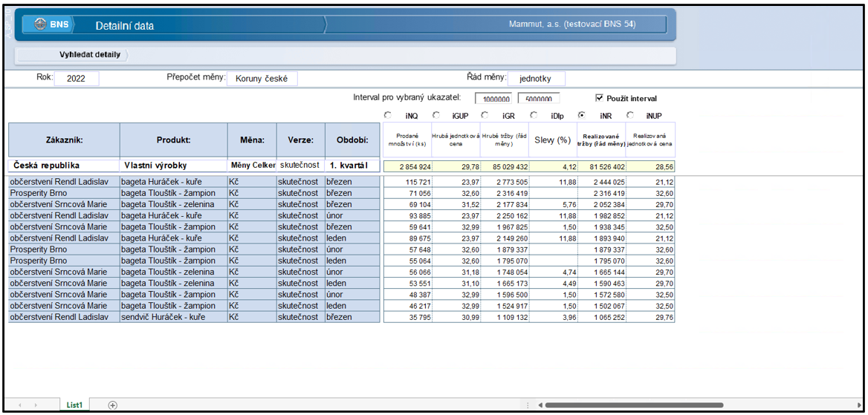Toggle the Použít interval checkbox
This screenshot has width=868, height=415.
tap(599, 98)
